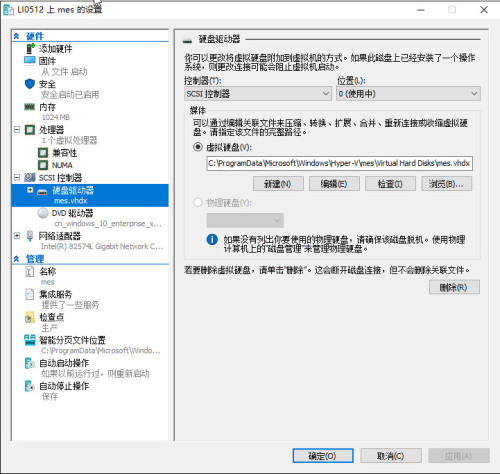Click the Integration Services (集成服务) icon
Screen dimensions: 500x474
point(30,294)
